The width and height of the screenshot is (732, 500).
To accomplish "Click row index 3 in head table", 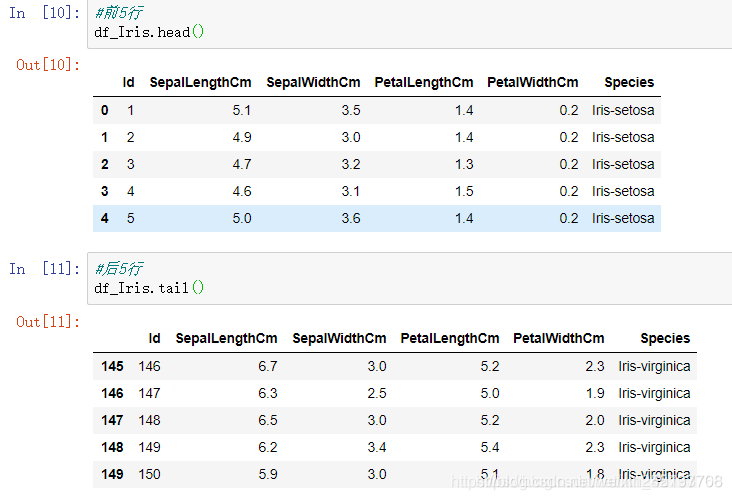I will (105, 191).
